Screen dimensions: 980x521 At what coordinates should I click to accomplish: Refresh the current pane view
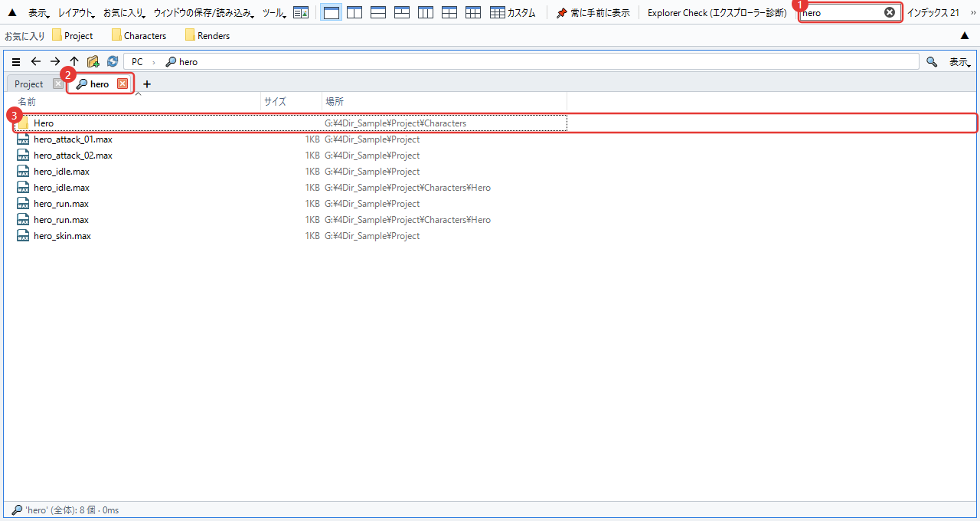point(113,61)
